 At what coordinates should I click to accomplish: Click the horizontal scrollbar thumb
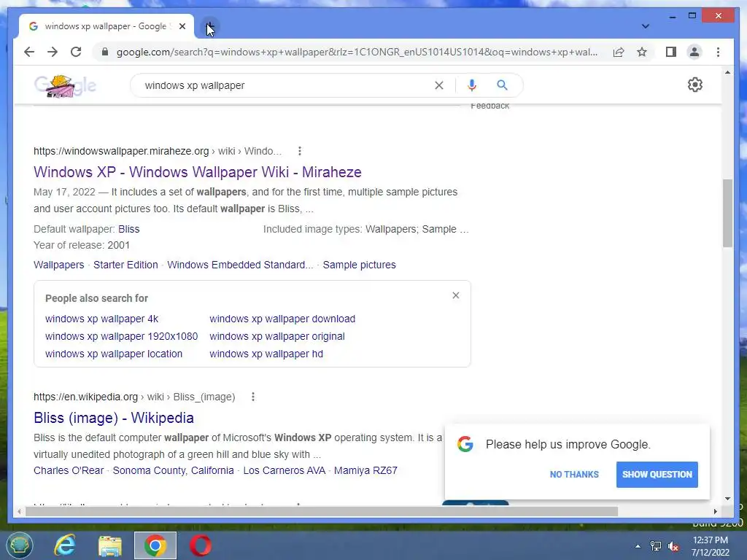(x=322, y=511)
